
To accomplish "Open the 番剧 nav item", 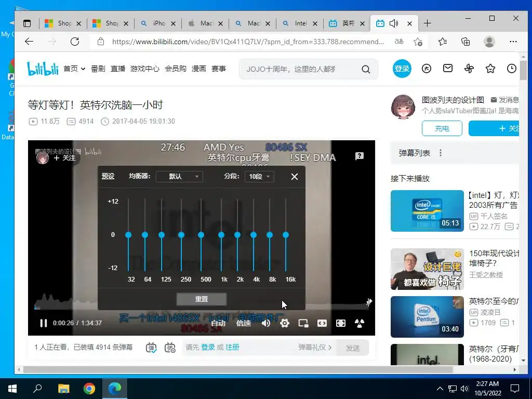I will (98, 69).
